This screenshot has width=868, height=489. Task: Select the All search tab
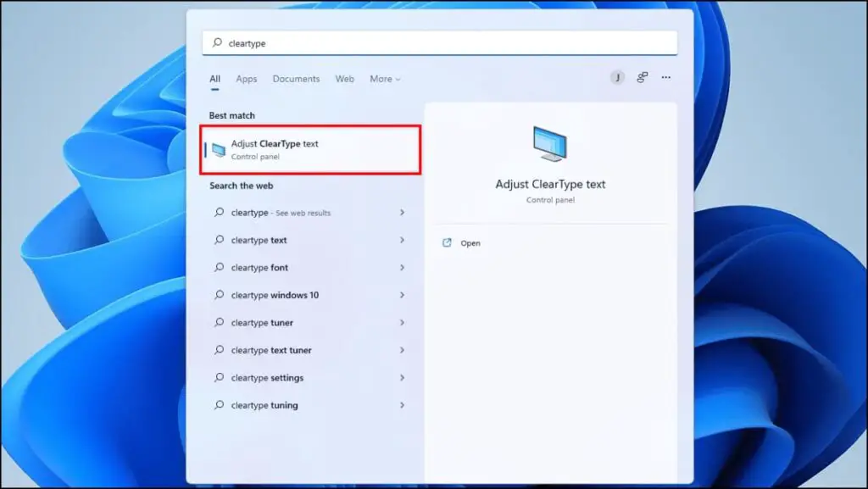pyautogui.click(x=214, y=79)
